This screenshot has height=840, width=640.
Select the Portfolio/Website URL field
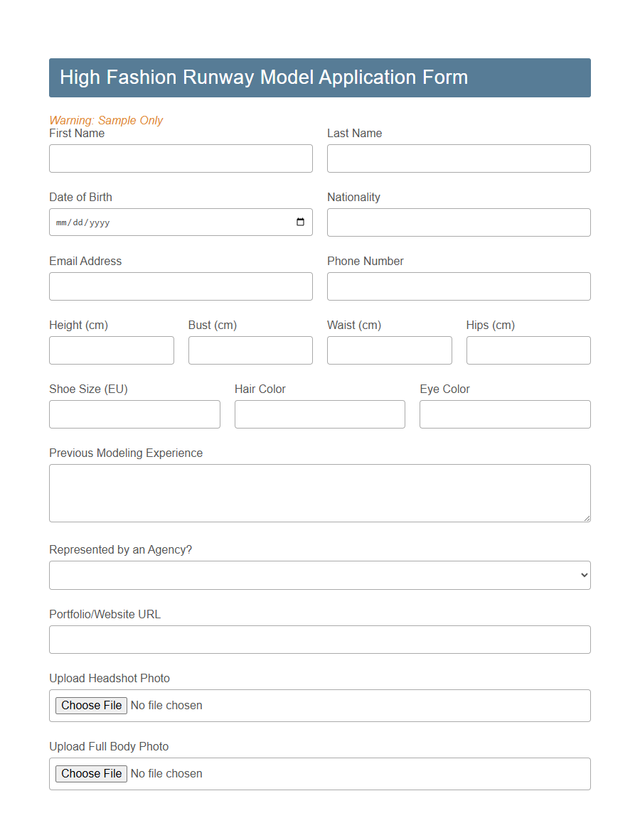click(319, 639)
